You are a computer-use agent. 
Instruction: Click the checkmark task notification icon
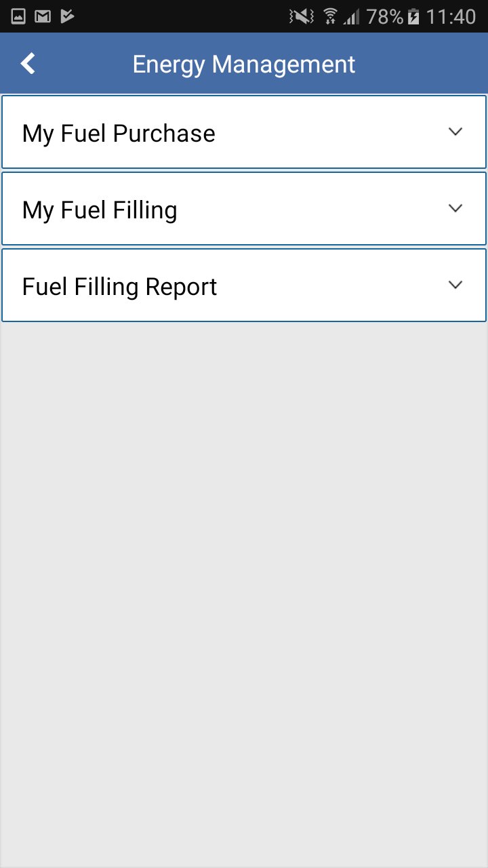(67, 16)
